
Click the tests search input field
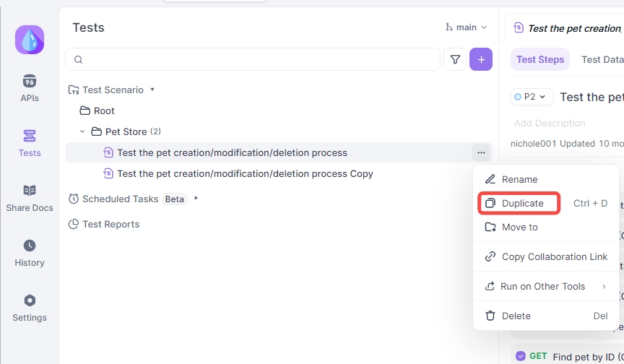(x=253, y=60)
